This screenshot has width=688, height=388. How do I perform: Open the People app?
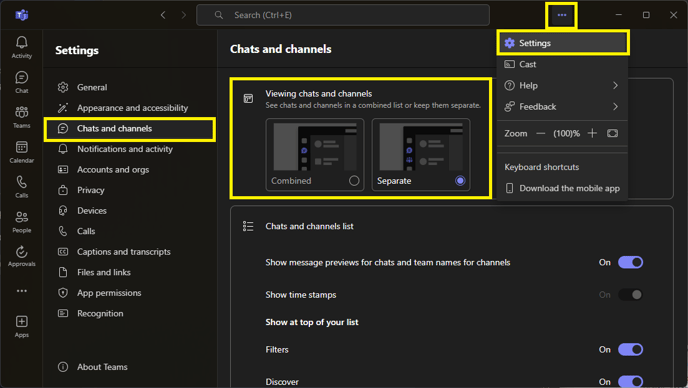click(22, 222)
